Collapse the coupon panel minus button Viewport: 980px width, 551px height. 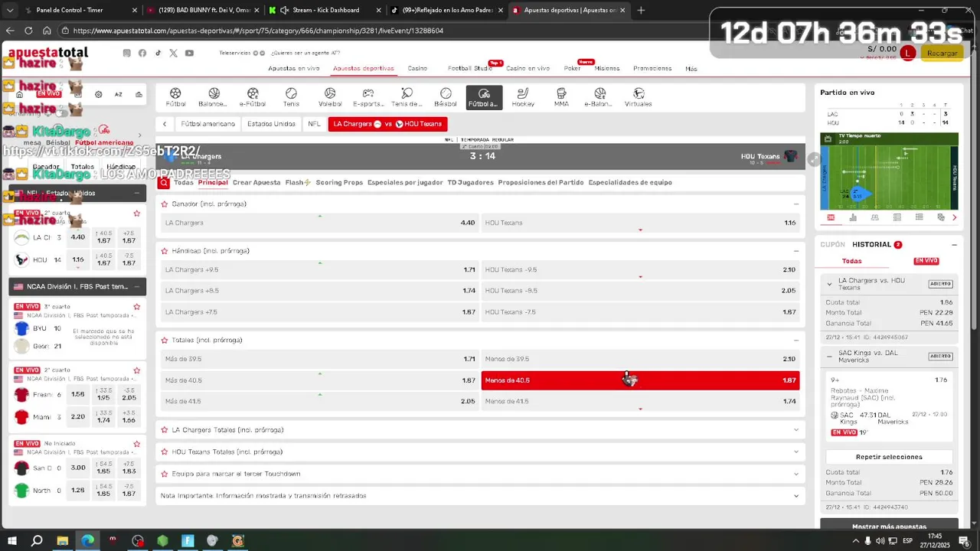click(954, 245)
